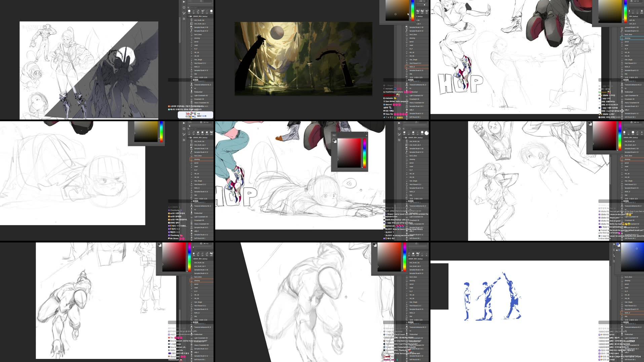Click the folder icon beside 180609_BRH_backup
This screenshot has width=644, height=362.
pyautogui.click(x=190, y=16)
